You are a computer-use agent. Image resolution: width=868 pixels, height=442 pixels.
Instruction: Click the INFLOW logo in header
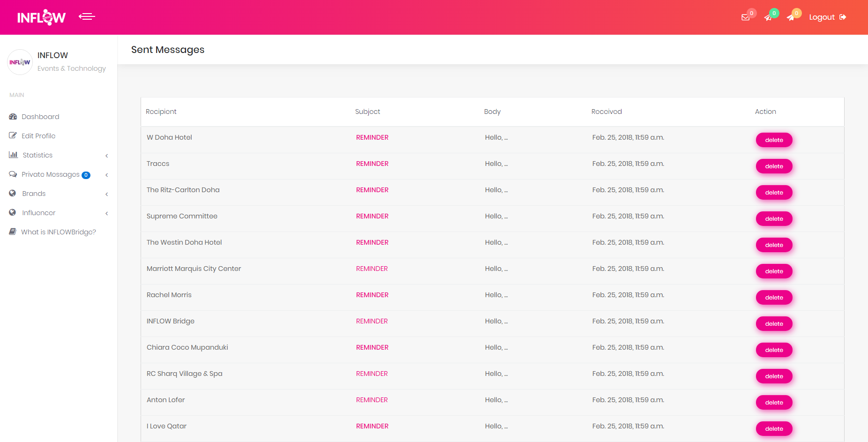(x=41, y=17)
